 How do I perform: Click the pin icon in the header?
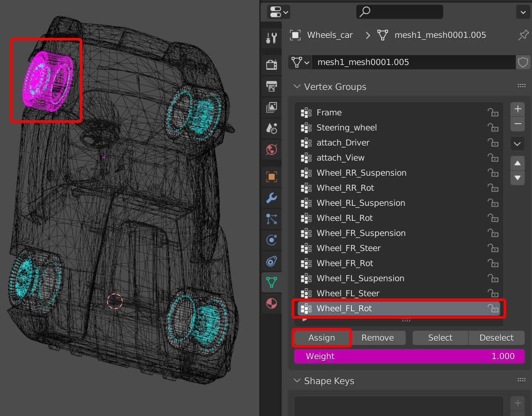pyautogui.click(x=523, y=35)
